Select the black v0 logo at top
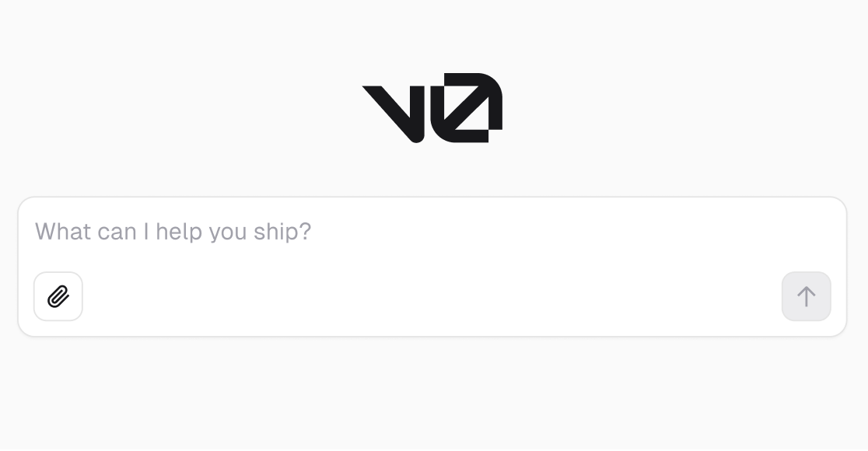This screenshot has width=868, height=451. click(432, 107)
